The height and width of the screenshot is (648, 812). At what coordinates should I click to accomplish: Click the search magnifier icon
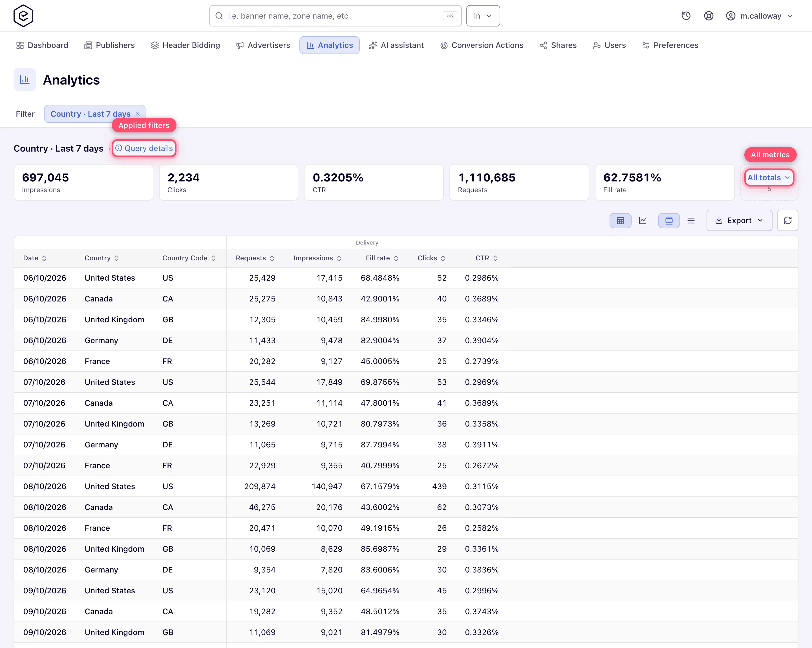click(219, 16)
